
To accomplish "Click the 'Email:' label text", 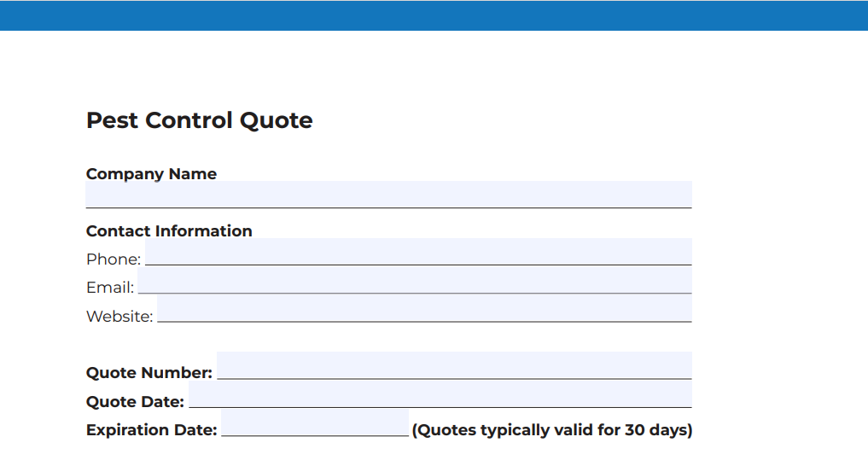I will click(x=110, y=288).
